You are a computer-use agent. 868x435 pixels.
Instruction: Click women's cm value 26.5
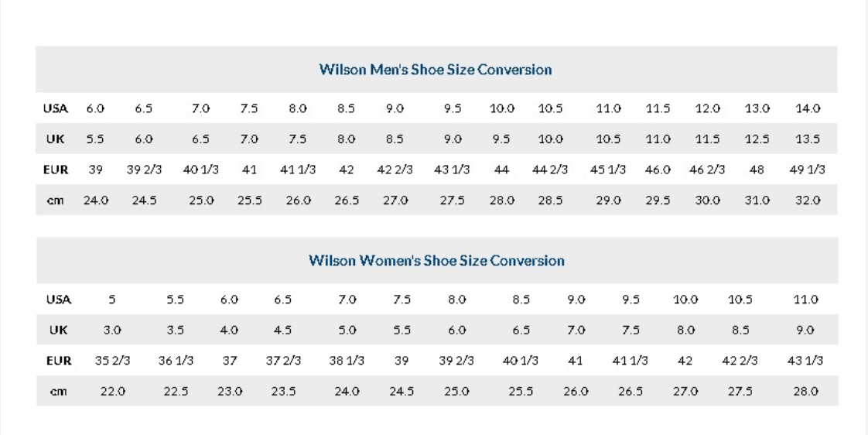pos(630,391)
